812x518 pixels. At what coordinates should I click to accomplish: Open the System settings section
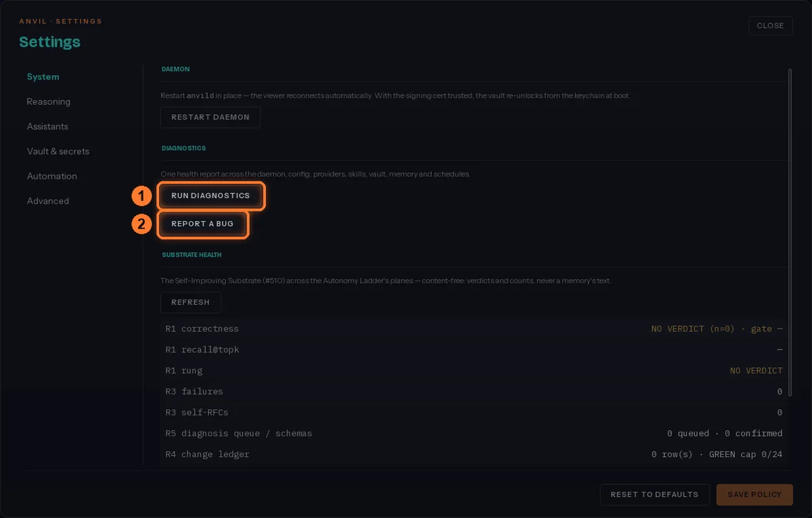[x=43, y=77]
